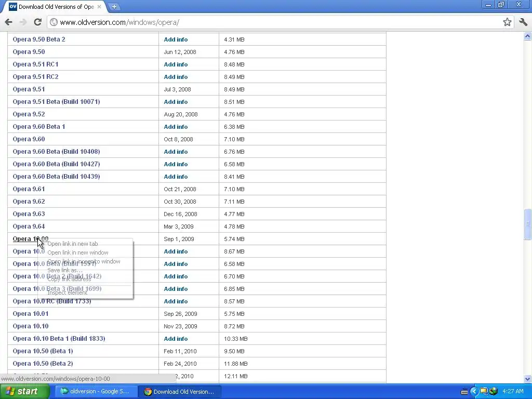Click the OV favicon on the tab
Screen dimensions: 532x399
coord(12,6)
